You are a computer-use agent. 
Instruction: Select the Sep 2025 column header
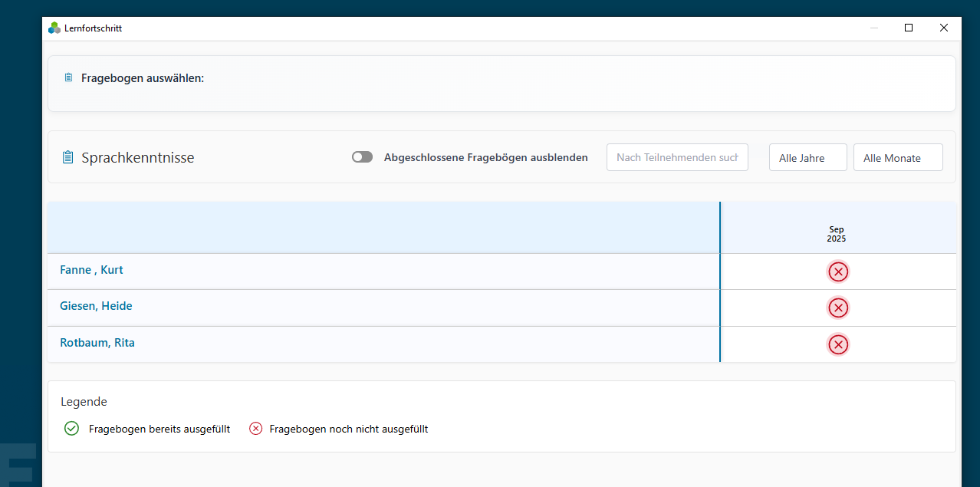click(x=837, y=234)
